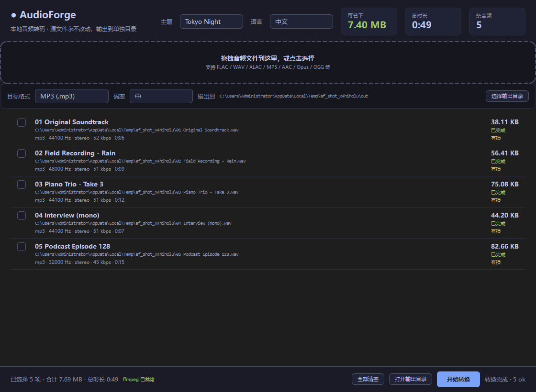Click the tagline 本地音频转码 under AudioForge
Viewport: 536px width, 392px height.
(x=74, y=29)
